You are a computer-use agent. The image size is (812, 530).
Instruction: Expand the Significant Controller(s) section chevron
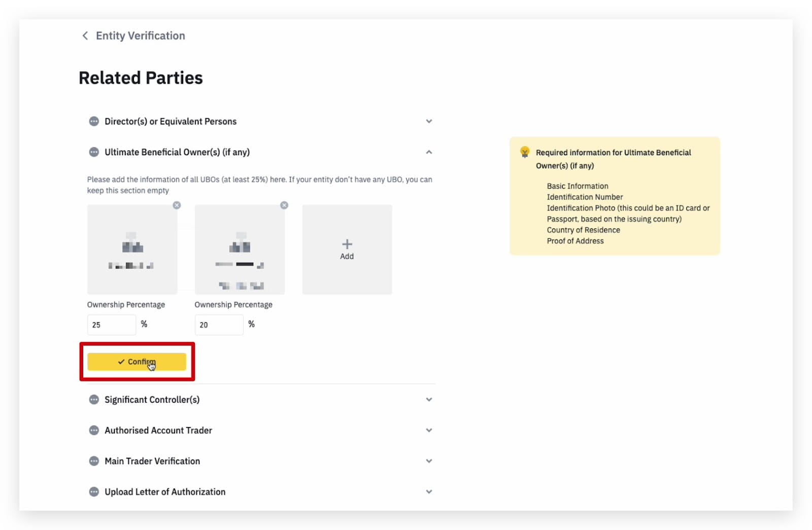(429, 400)
